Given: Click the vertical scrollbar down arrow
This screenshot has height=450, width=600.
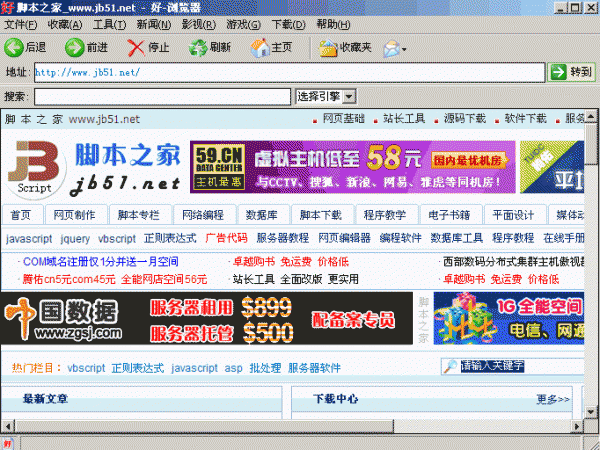Looking at the screenshot, I should click(x=591, y=412).
